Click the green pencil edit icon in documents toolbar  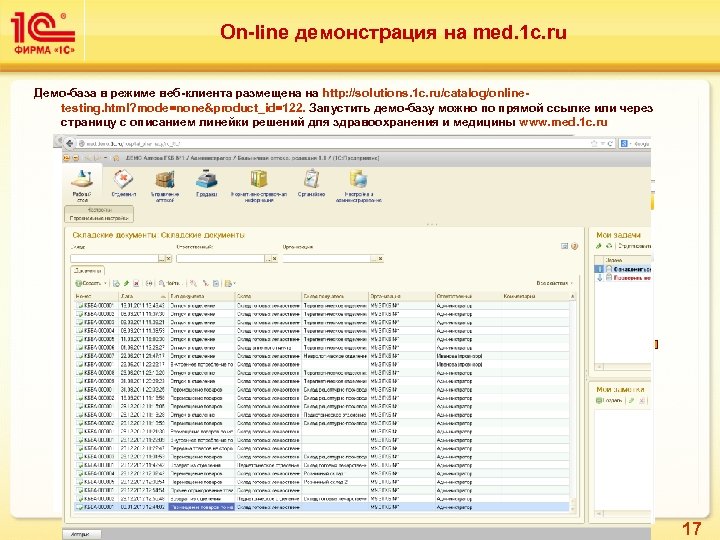[x=126, y=283]
